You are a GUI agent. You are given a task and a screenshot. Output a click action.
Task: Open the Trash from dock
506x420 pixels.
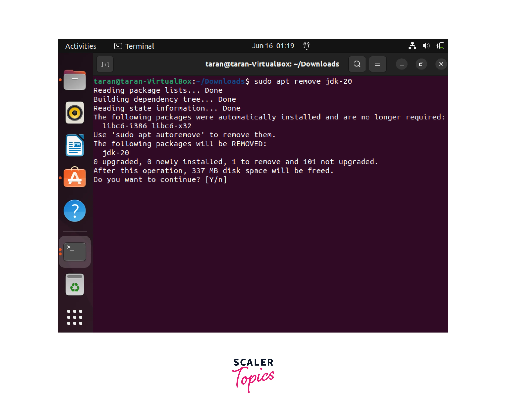(x=75, y=285)
